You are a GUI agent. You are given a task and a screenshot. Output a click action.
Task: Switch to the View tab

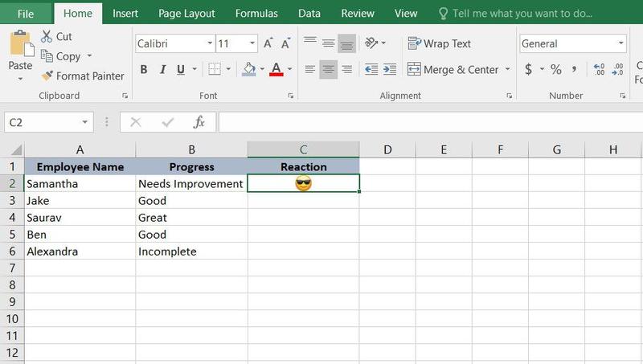[x=406, y=14]
